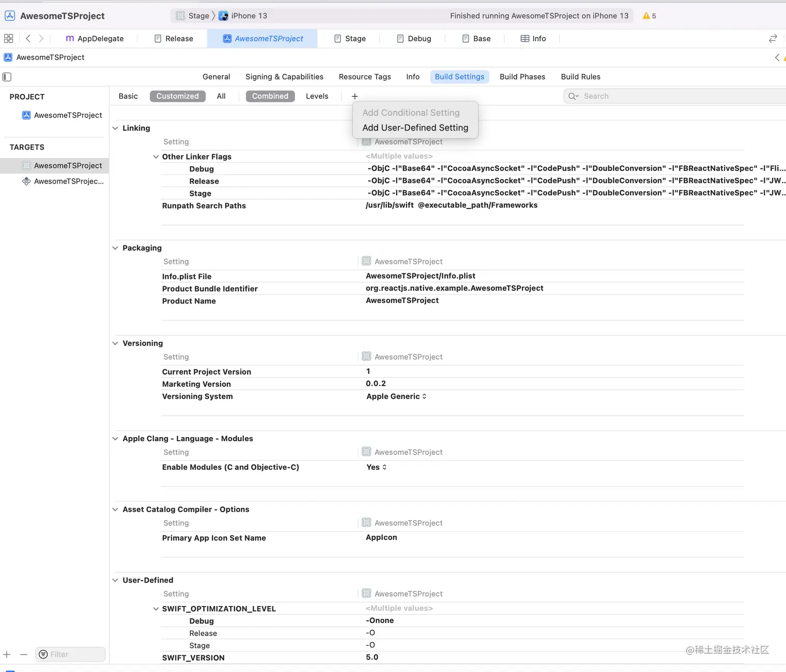The width and height of the screenshot is (786, 672).
Task: Click the SWIFT_VERSION value 5.0
Action: coord(372,657)
